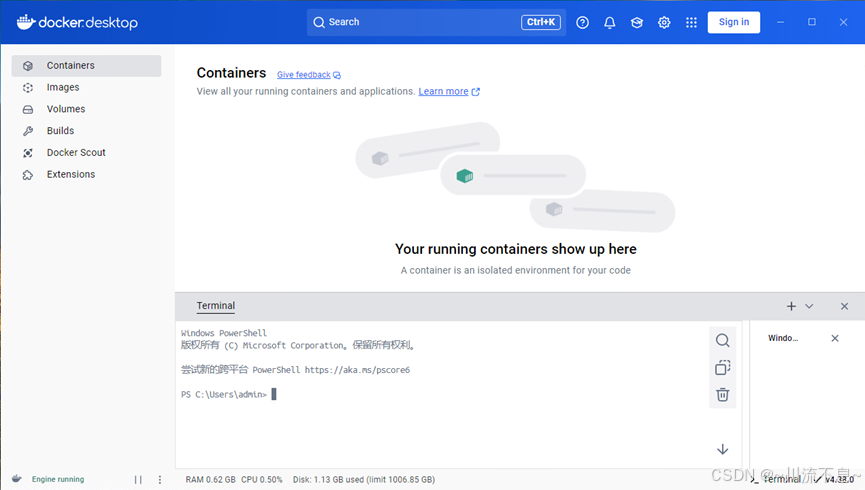Click the Docker Scout icon
The width and height of the screenshot is (865, 490).
pos(28,153)
